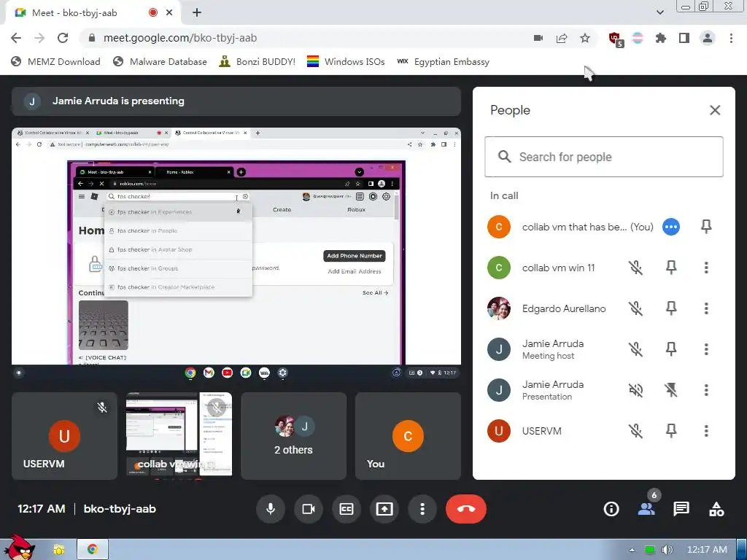
Task: Toggle the microphone in the call bar
Action: coord(271,509)
